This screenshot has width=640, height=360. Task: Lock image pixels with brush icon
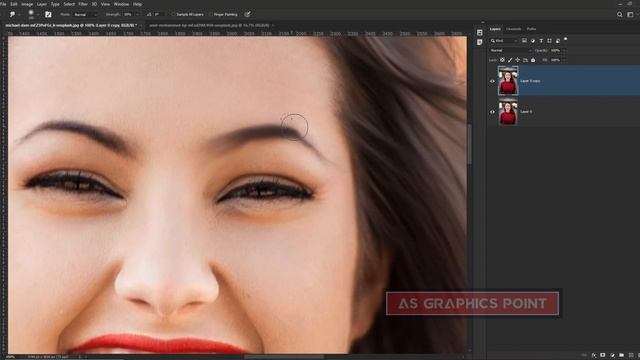tap(510, 60)
